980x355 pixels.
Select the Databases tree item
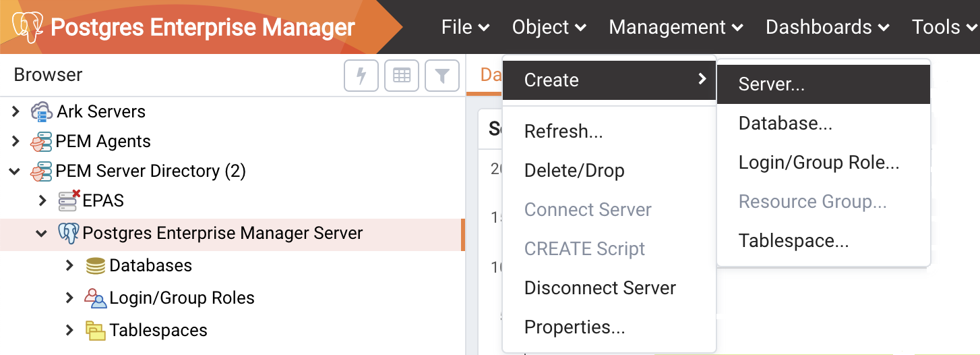coord(150,266)
